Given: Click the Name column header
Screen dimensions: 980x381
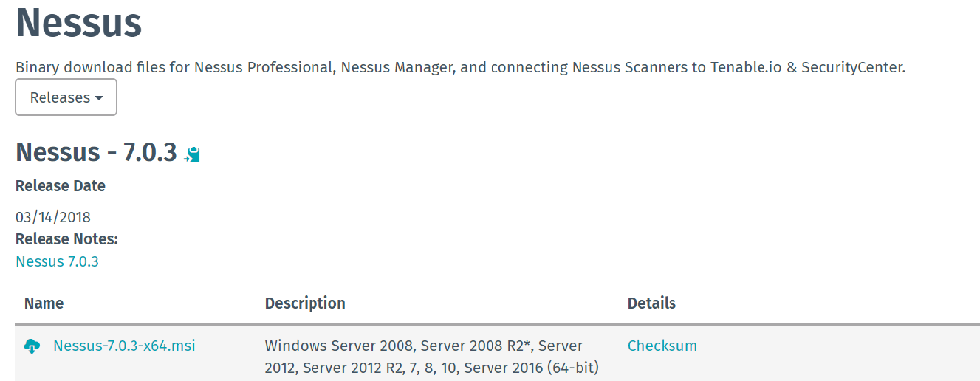Looking at the screenshot, I should [x=44, y=303].
